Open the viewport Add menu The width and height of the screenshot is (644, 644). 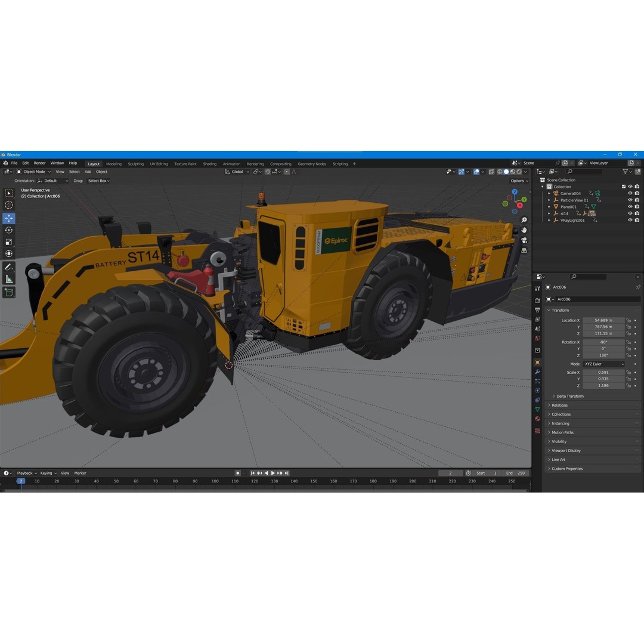(x=88, y=172)
